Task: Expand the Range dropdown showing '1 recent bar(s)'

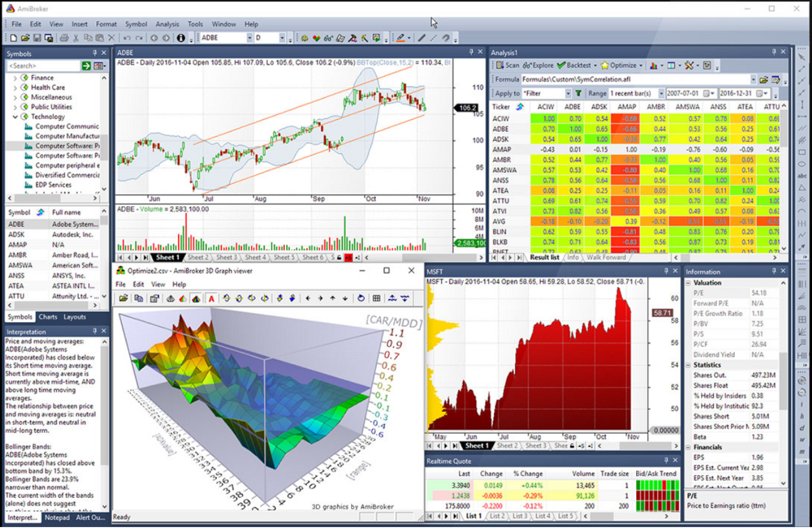Action: pyautogui.click(x=662, y=92)
